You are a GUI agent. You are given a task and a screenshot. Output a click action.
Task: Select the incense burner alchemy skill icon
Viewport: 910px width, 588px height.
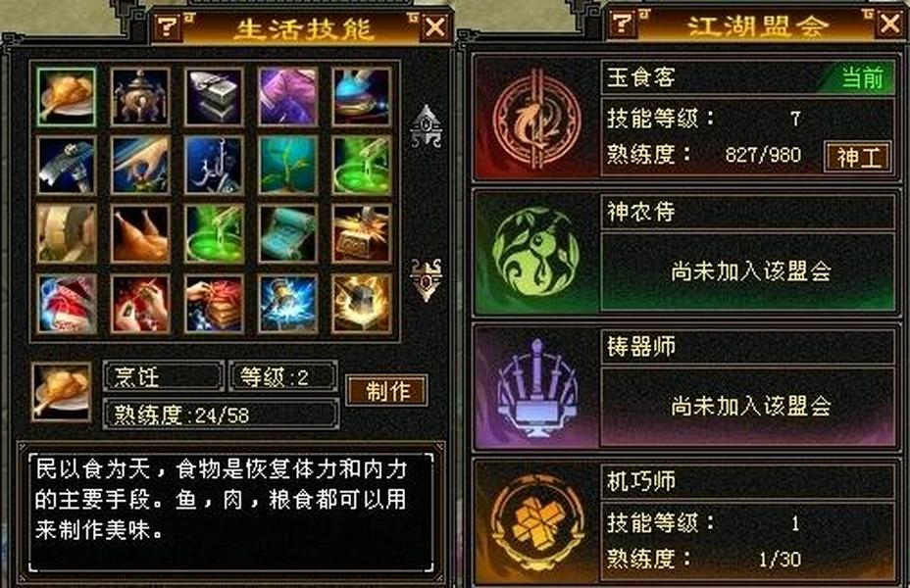point(140,97)
